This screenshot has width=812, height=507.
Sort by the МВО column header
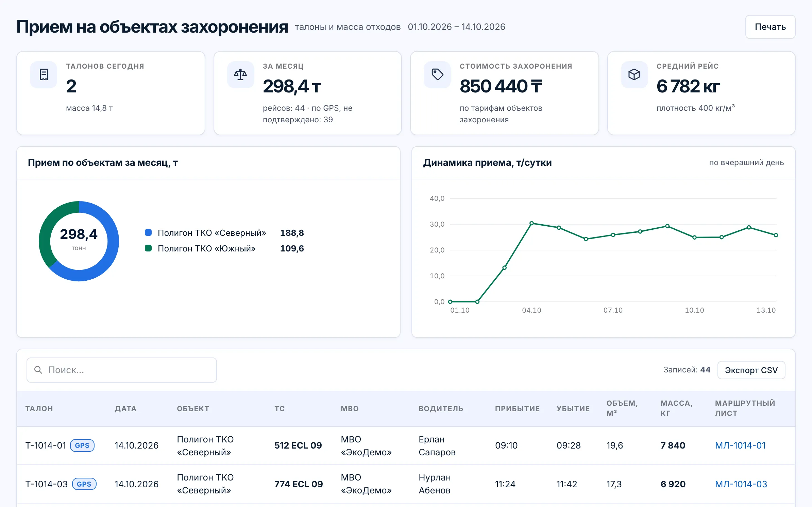[350, 408]
